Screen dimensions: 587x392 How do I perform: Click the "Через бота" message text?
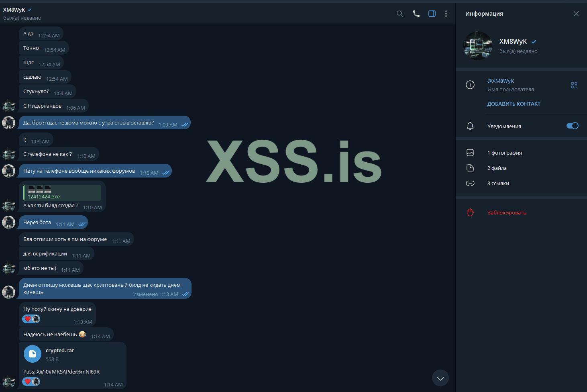coord(37,223)
